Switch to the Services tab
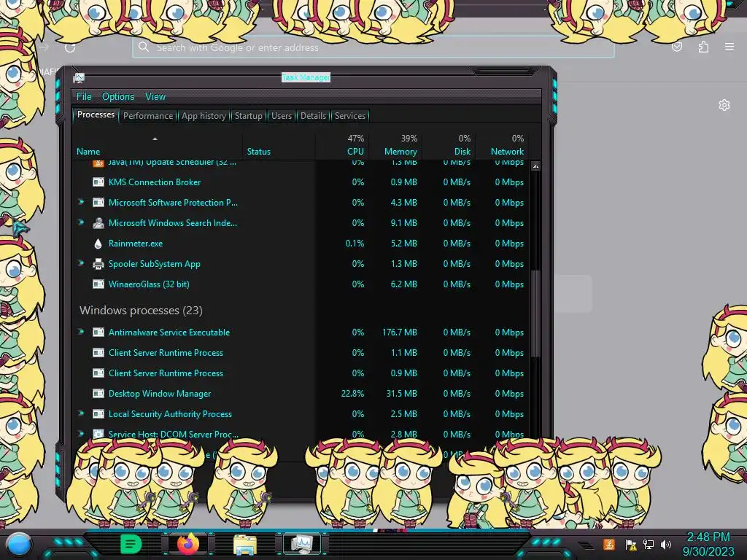 pos(350,116)
